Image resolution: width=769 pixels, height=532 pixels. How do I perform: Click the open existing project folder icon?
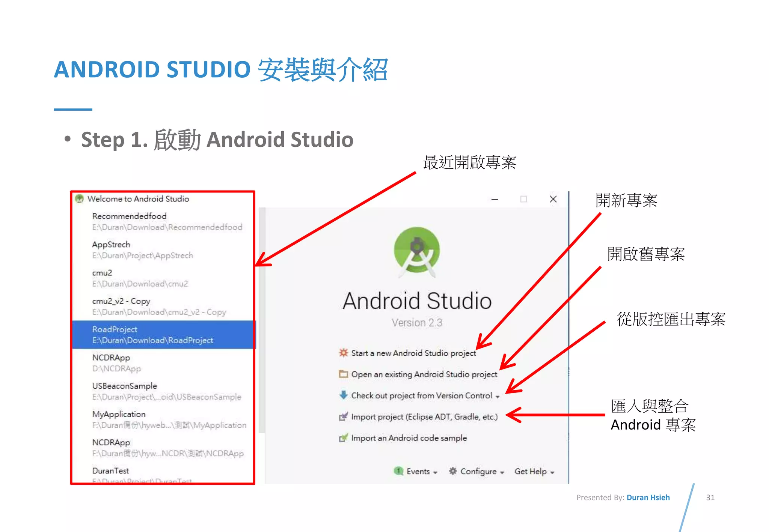coord(344,374)
